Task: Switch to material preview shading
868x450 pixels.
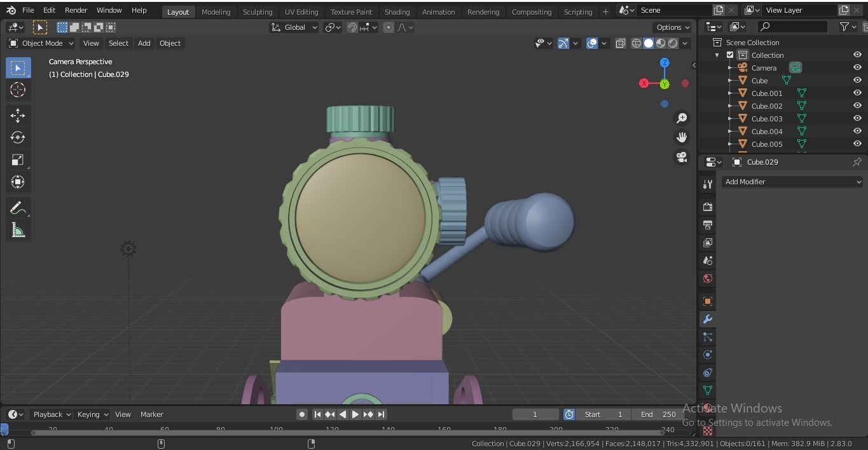Action: tap(661, 43)
